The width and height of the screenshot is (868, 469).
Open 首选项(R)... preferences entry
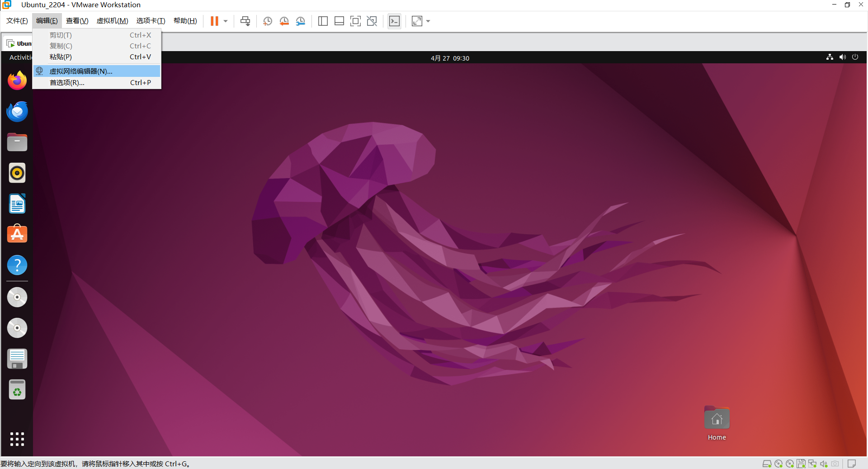(97, 83)
